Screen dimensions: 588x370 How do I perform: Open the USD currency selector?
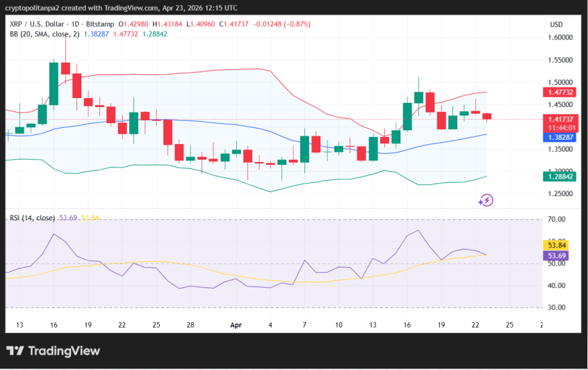tap(556, 24)
